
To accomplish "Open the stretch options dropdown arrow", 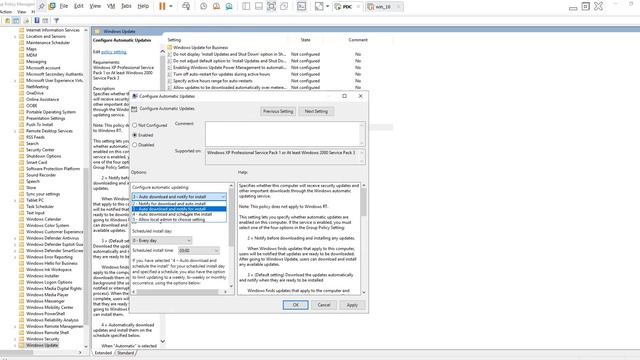I will [327, 6].
